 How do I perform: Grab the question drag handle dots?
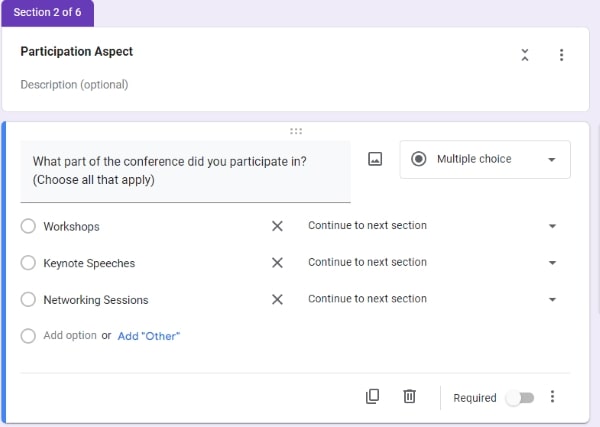[x=296, y=131]
